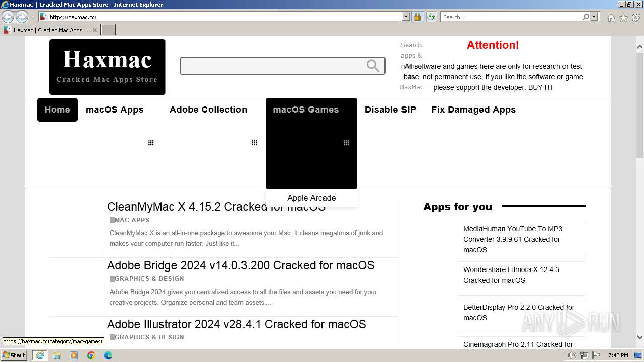Image resolution: width=644 pixels, height=362 pixels.
Task: Open the Adobe Collection menu
Action: (x=208, y=110)
